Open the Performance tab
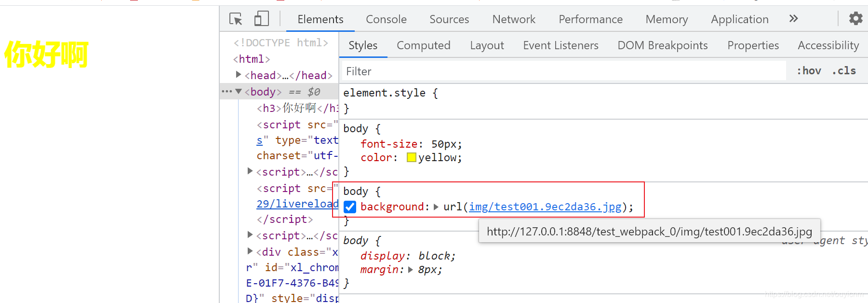 (x=590, y=19)
